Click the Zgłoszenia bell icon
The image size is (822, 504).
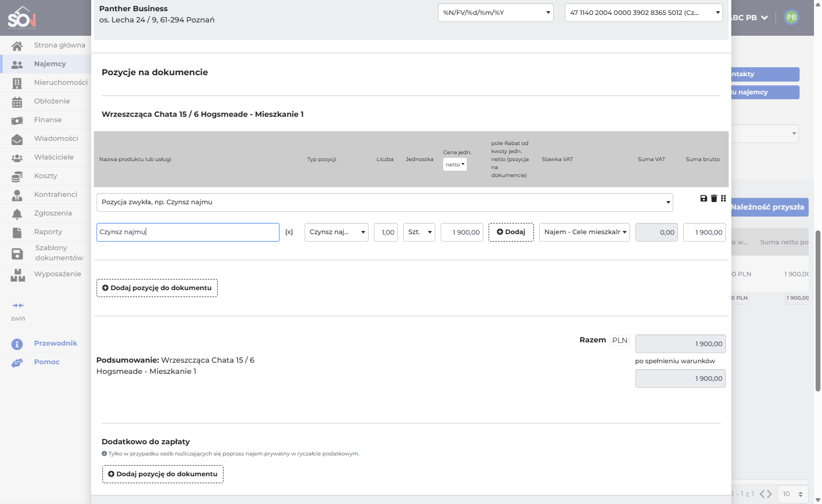17,214
